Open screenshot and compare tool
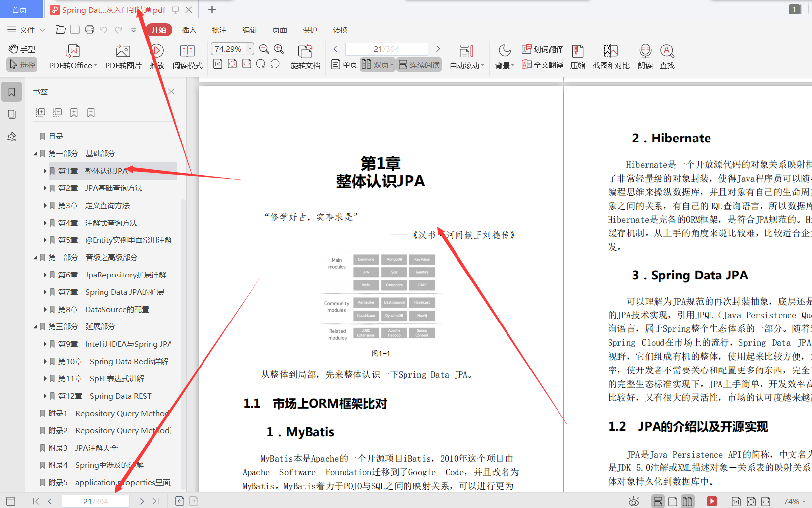This screenshot has width=812, height=508. [x=611, y=57]
